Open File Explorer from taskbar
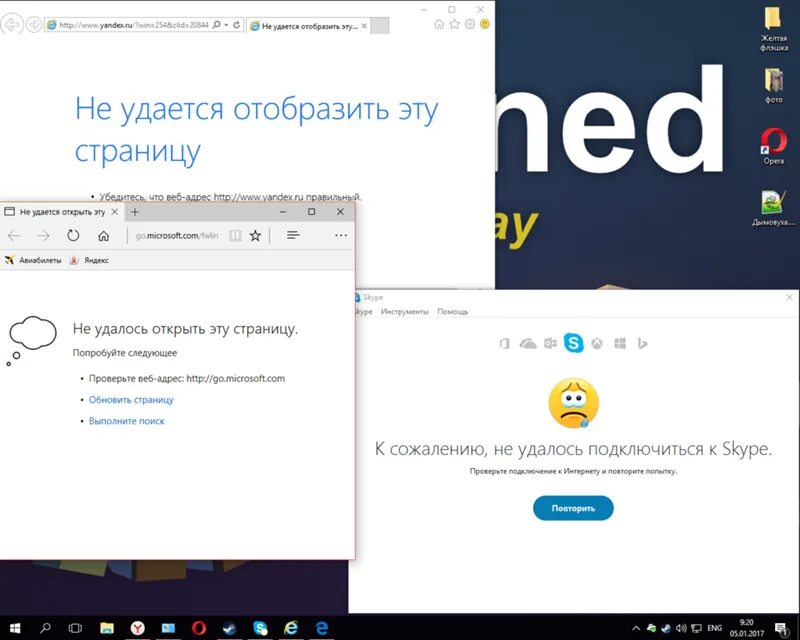The height and width of the screenshot is (640, 800). click(107, 628)
